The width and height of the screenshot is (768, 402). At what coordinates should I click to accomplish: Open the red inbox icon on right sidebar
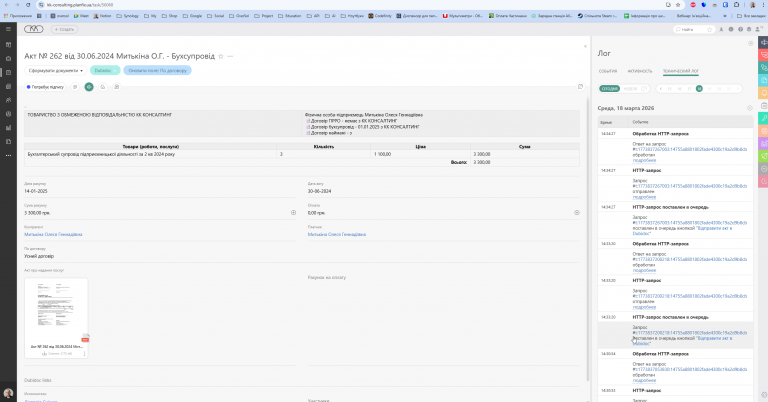pyautogui.click(x=764, y=55)
